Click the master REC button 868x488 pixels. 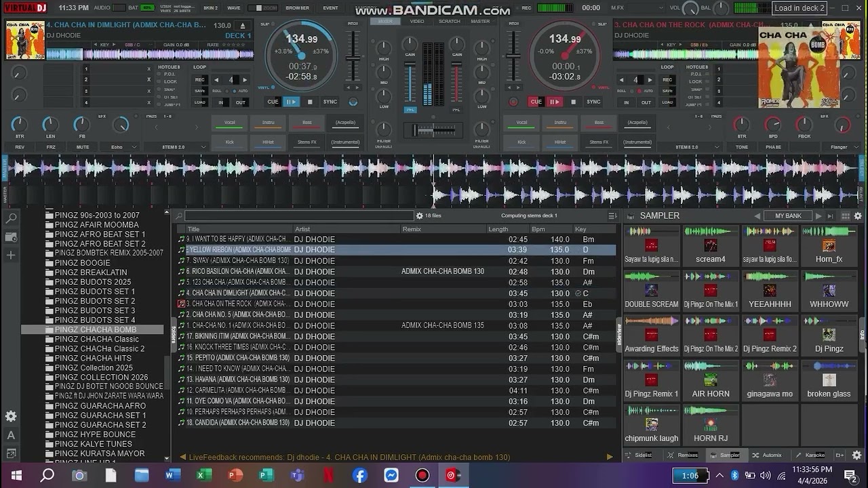pos(526,7)
